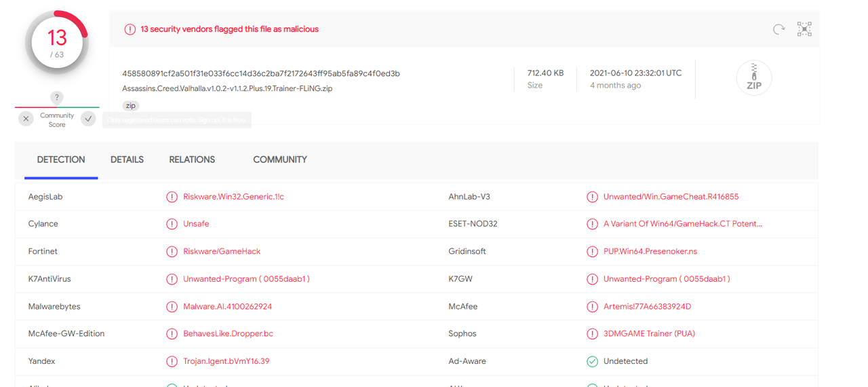Click the ZIP file type icon

tap(754, 78)
